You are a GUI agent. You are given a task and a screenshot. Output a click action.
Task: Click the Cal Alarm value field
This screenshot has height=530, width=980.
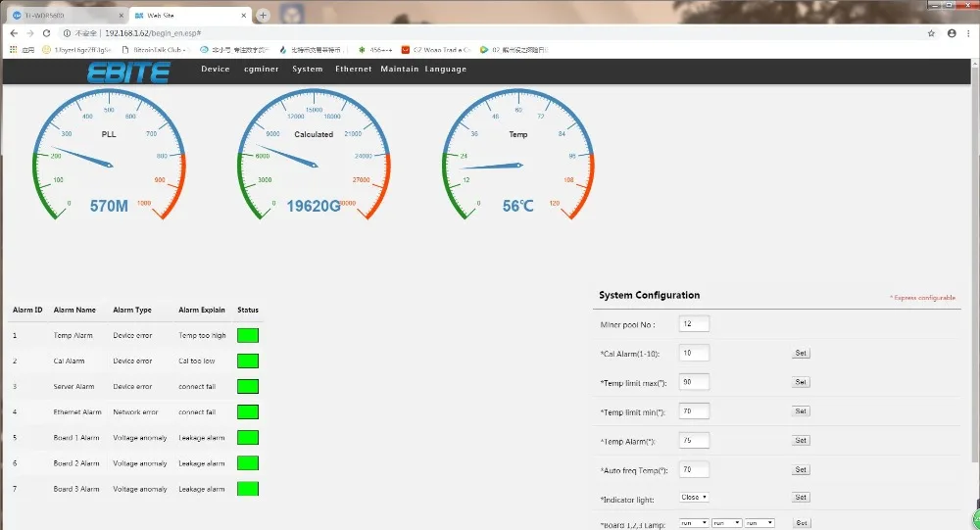click(x=694, y=353)
